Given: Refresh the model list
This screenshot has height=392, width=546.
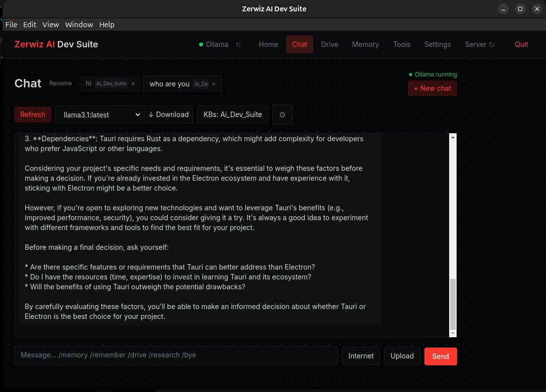Looking at the screenshot, I should click(33, 114).
